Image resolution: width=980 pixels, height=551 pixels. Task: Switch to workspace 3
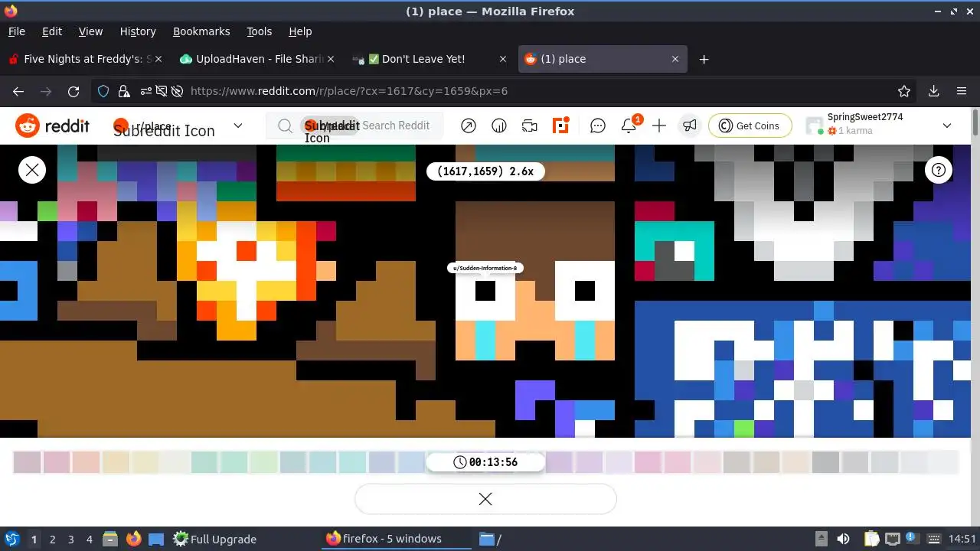pyautogui.click(x=70, y=539)
